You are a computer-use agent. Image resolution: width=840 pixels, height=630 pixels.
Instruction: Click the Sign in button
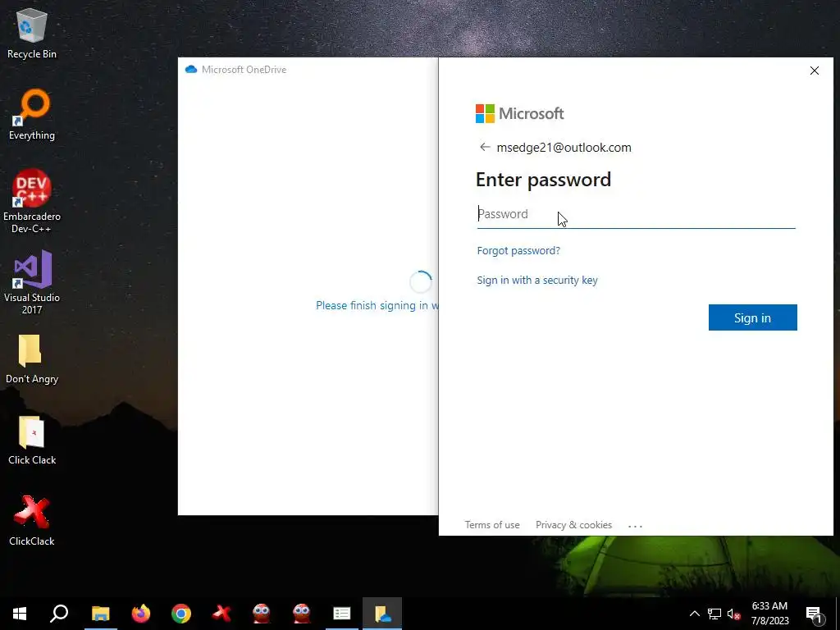click(x=753, y=317)
